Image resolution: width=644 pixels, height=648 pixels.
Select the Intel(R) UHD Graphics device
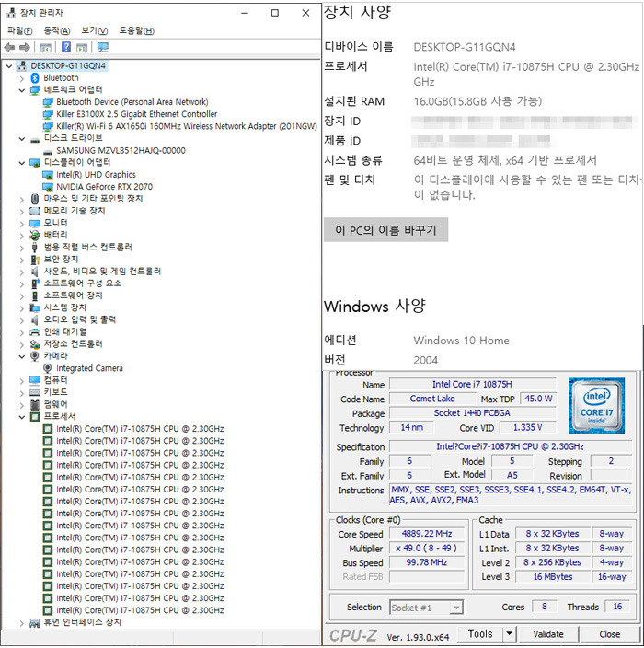point(96,174)
